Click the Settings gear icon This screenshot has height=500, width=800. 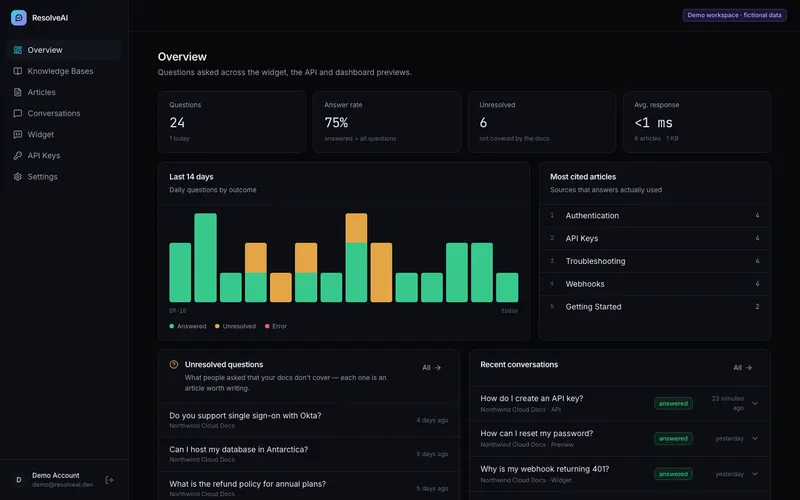[x=18, y=177]
